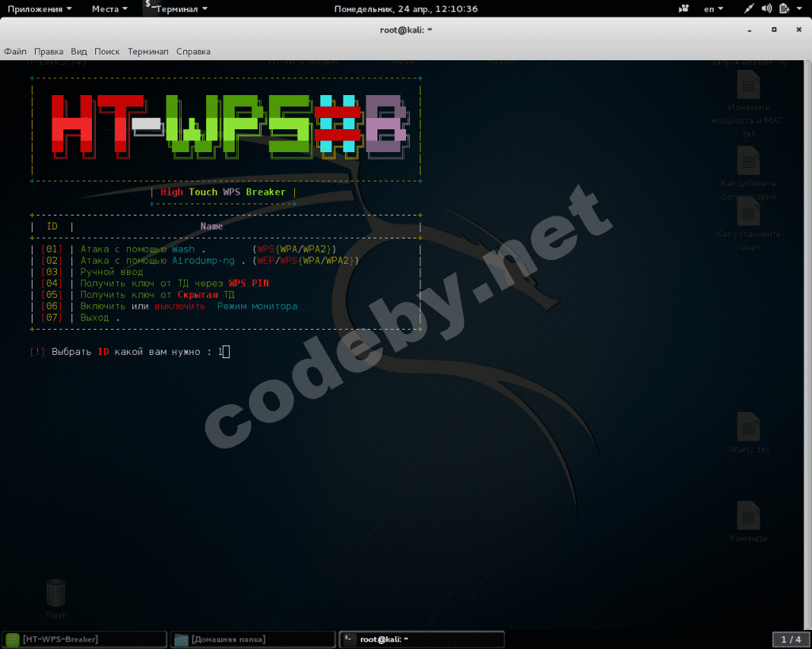Click menu line 04 Получить ключ через WPS PIN
Screen dimensions: 812x649
click(155, 283)
